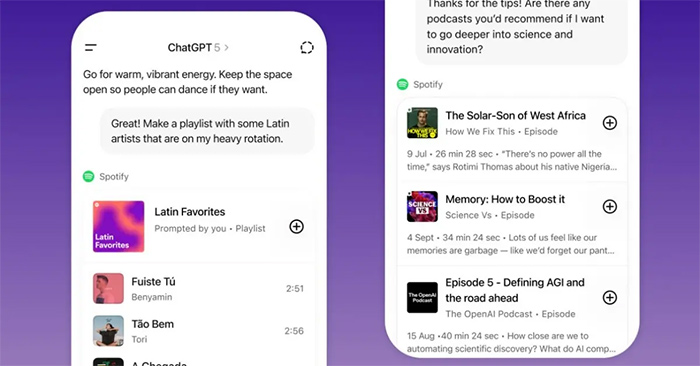Viewport: 700px width, 366px height.
Task: Add The Solar-Son of West Africa episode
Action: click(610, 123)
